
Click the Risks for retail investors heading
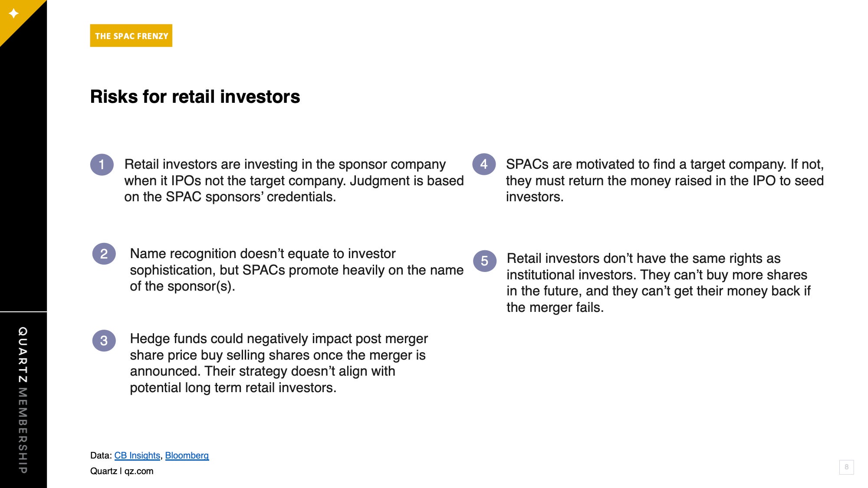click(x=195, y=97)
